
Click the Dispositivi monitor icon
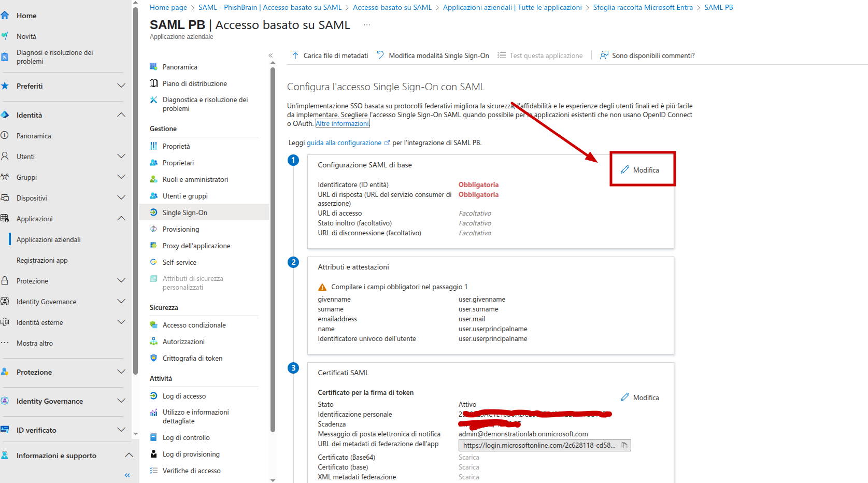pyautogui.click(x=5, y=197)
